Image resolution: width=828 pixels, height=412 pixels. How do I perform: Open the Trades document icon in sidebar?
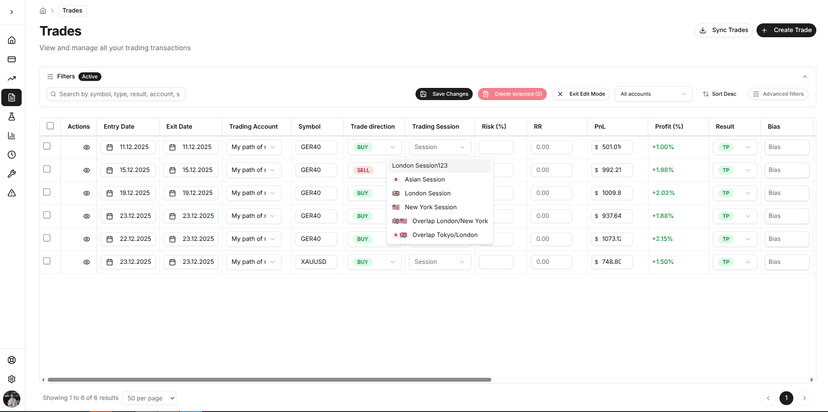(12, 97)
